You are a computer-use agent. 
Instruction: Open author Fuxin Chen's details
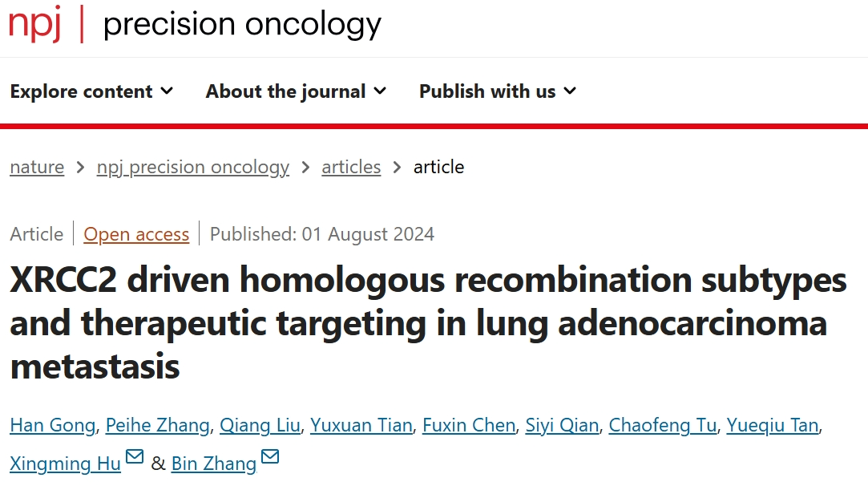[x=469, y=425]
